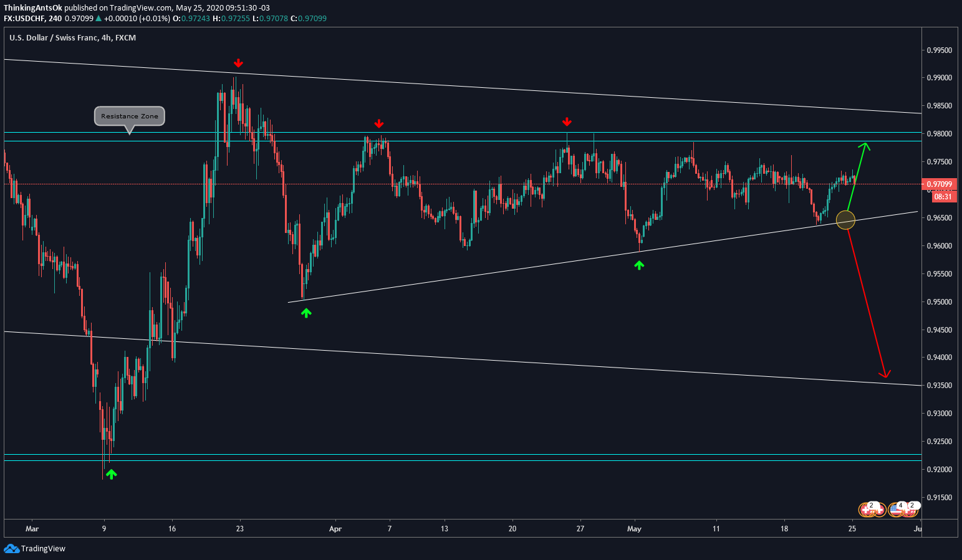Click the 0.96500 price axis label
The height and width of the screenshot is (560, 962).
coord(938,218)
